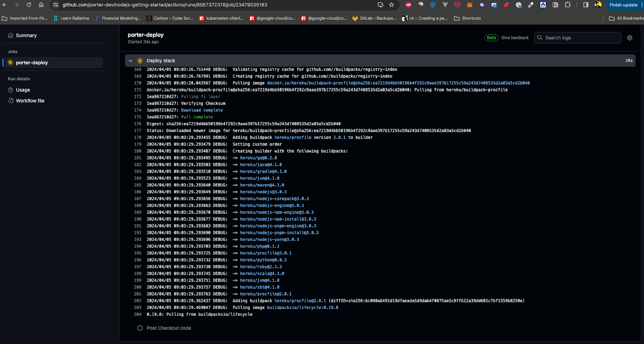
Task: Open the Usage run details
Action: tap(23, 90)
